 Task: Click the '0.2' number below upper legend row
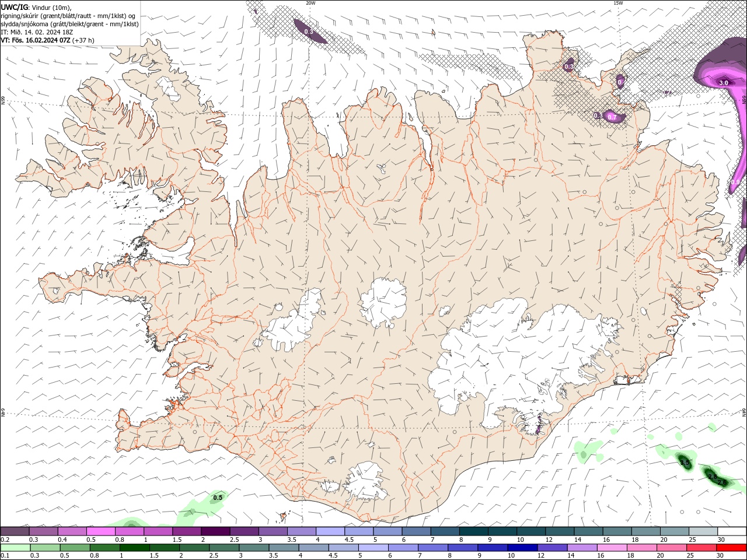5,540
